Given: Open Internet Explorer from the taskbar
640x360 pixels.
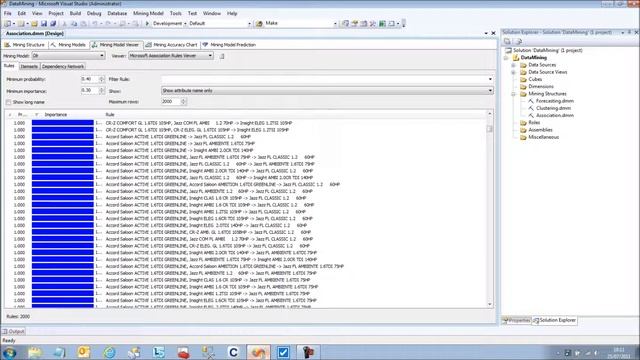Looking at the screenshot, I should [109, 352].
